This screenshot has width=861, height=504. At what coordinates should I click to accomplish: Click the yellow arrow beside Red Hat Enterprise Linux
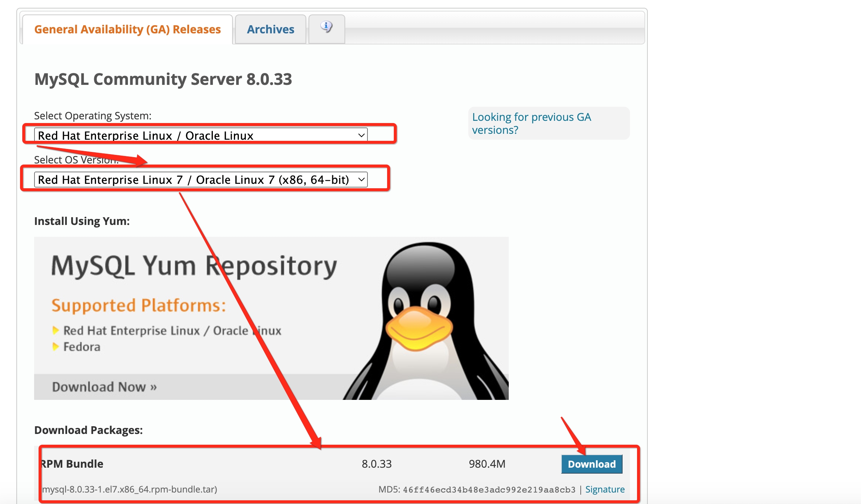tap(56, 330)
